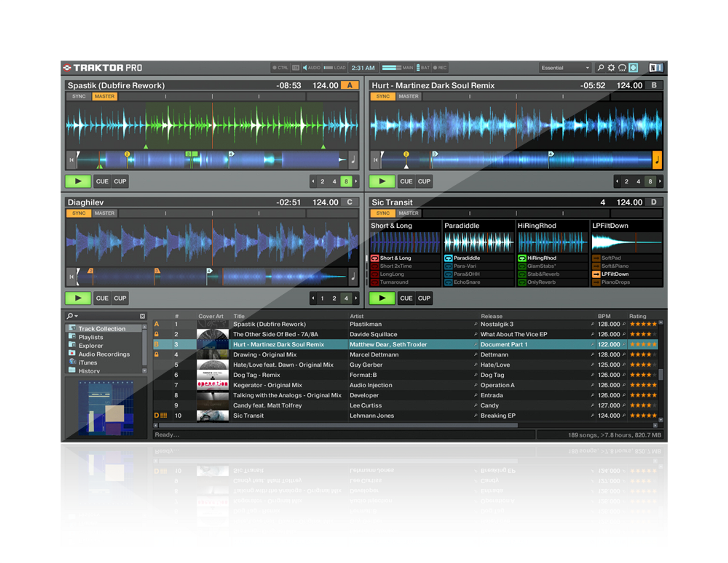Image resolution: width=728 pixels, height=563 pixels.
Task: Select track row 'Kegerator - Original Mix'
Action: pyautogui.click(x=405, y=385)
